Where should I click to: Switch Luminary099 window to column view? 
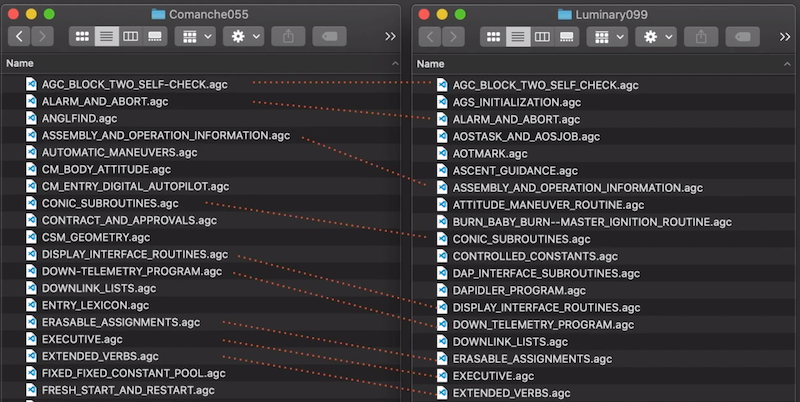(x=541, y=36)
